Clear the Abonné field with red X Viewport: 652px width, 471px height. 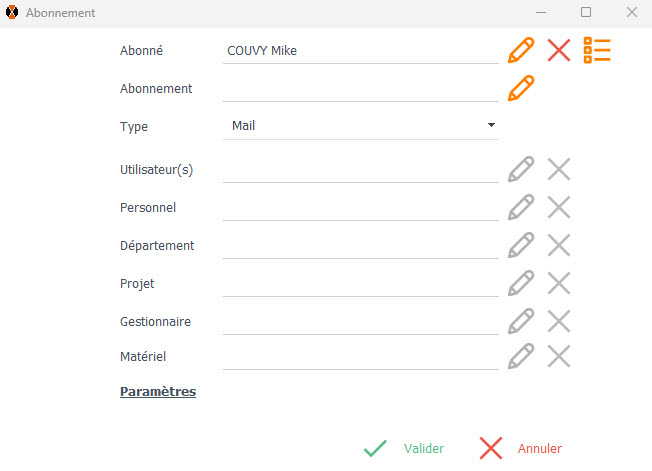559,50
